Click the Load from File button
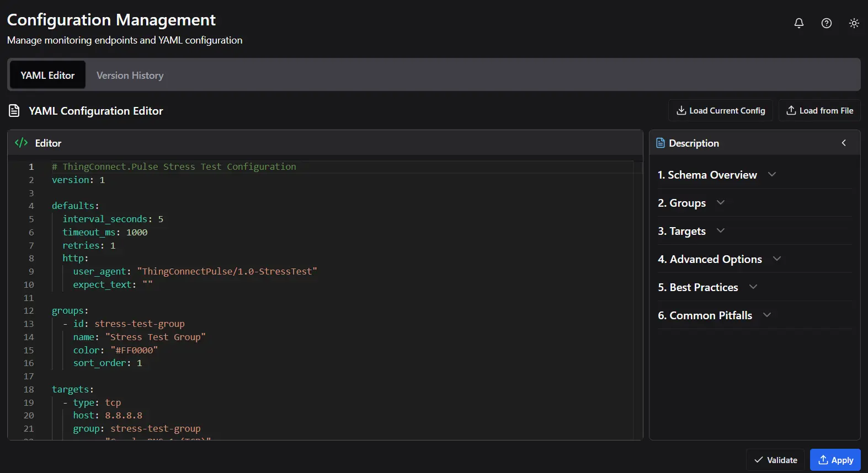868x473 pixels. pyautogui.click(x=819, y=111)
